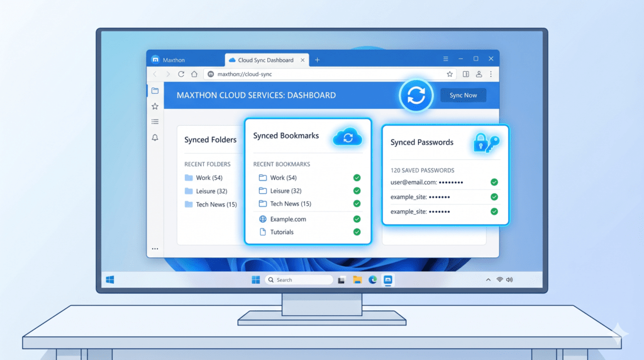Click the taskbar Search box
The height and width of the screenshot is (360, 644).
click(299, 280)
